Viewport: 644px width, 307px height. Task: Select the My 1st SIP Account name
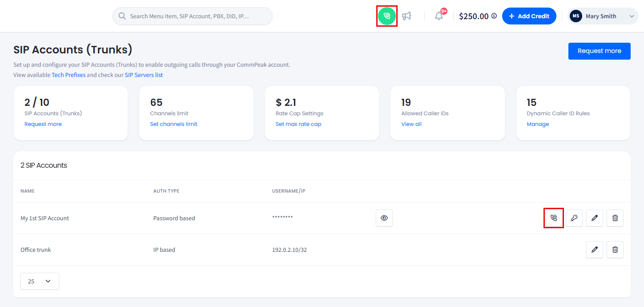[45, 218]
